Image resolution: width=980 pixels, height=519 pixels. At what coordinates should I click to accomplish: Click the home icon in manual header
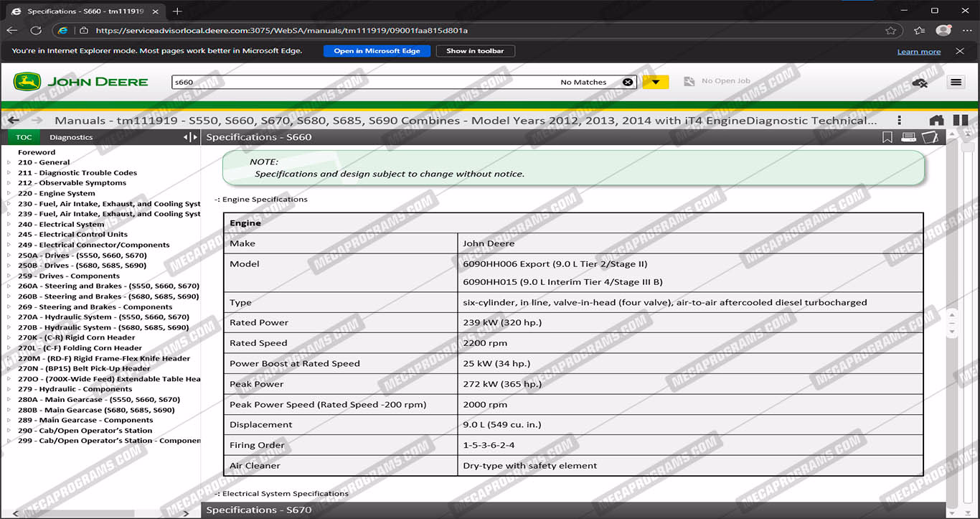(x=936, y=121)
